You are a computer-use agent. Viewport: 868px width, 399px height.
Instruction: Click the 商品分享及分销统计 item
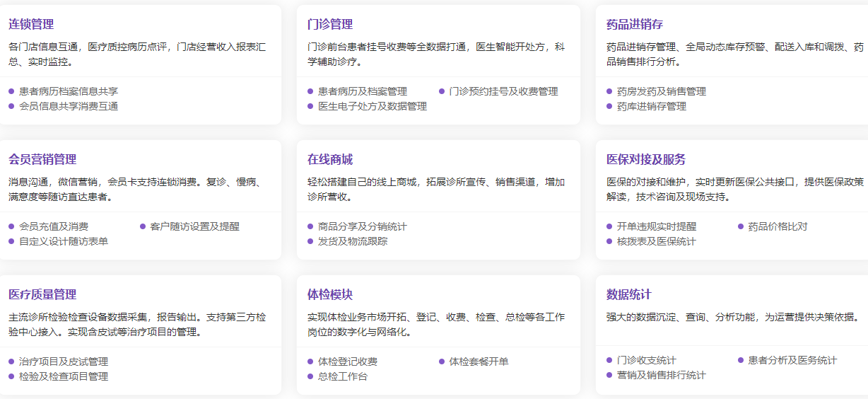(363, 226)
